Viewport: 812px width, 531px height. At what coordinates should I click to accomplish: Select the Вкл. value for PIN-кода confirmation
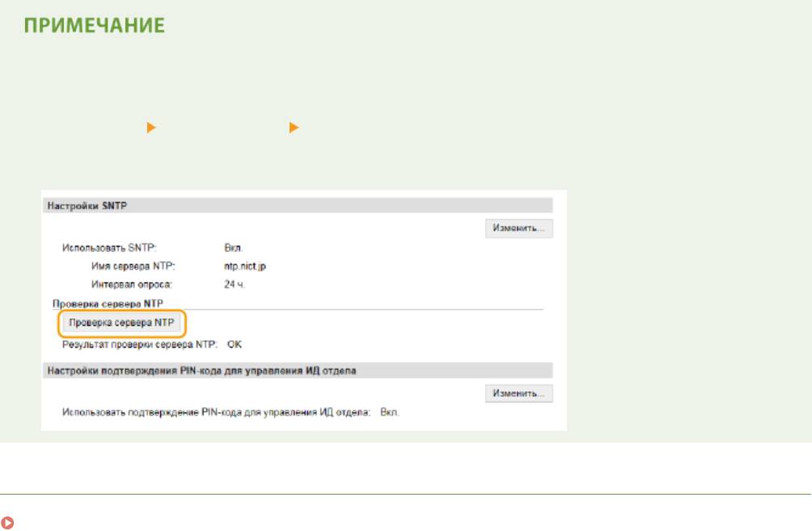(x=390, y=412)
